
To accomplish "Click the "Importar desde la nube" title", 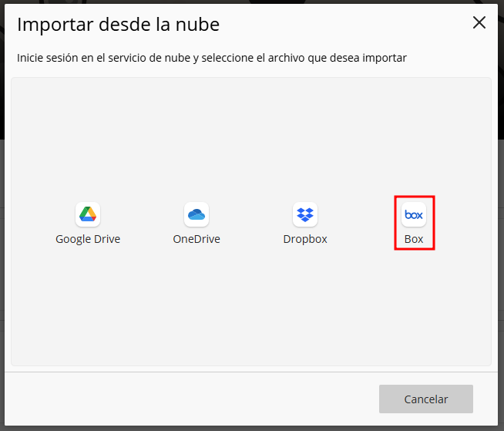I will pyautogui.click(x=118, y=25).
